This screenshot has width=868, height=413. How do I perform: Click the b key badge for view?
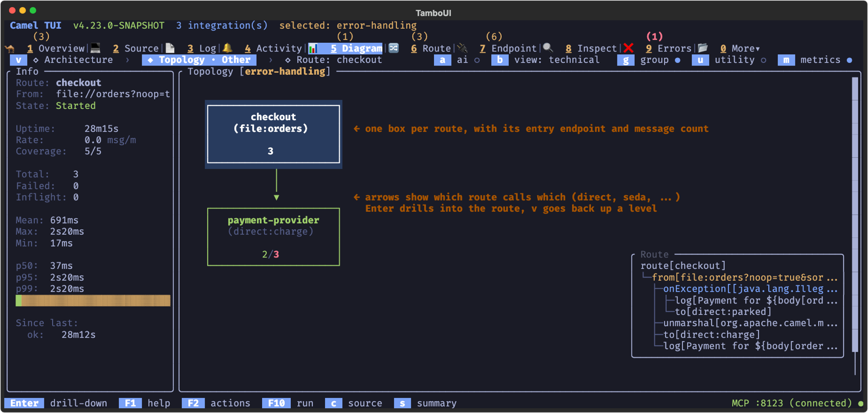500,60
